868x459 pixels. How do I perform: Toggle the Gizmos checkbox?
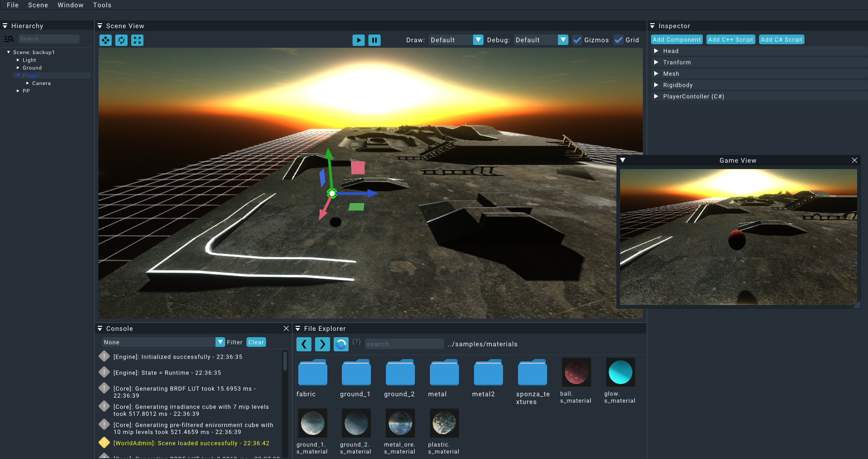[577, 40]
